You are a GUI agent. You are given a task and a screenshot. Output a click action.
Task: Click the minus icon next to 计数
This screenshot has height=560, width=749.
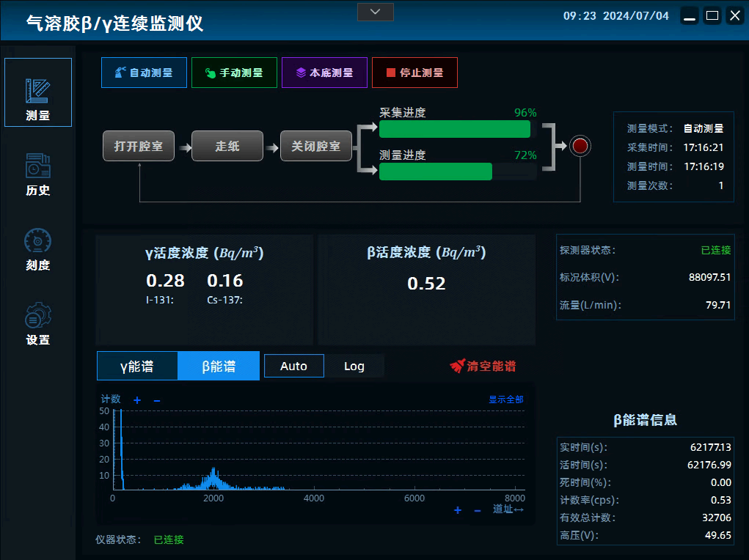(x=157, y=400)
